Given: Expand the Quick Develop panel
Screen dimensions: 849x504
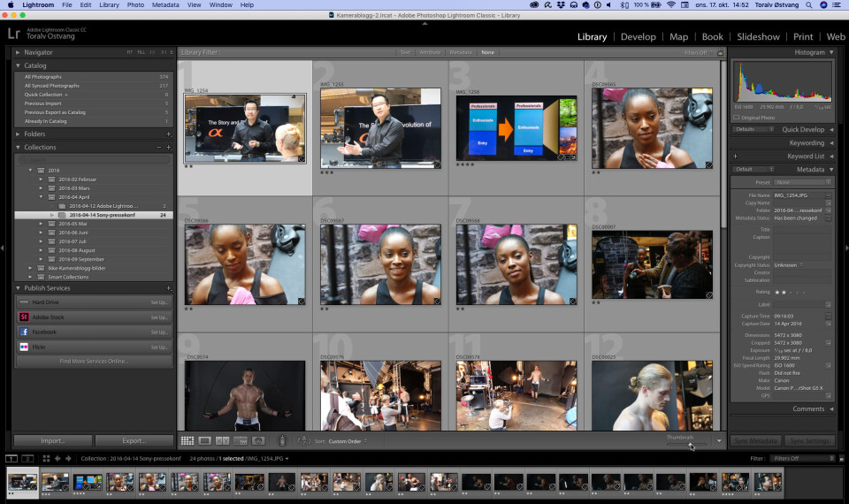Looking at the screenshot, I should [x=831, y=129].
